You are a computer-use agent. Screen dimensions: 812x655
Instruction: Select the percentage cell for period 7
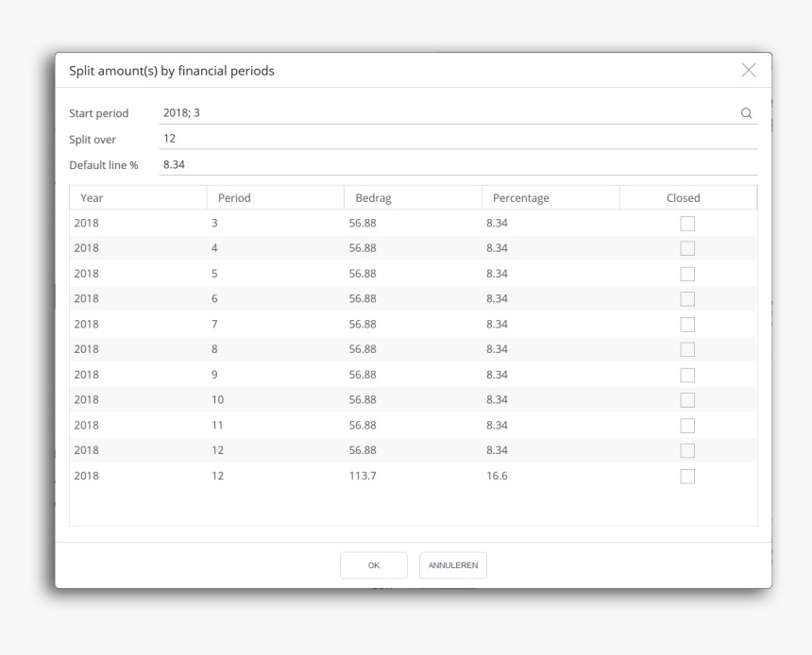pyautogui.click(x=550, y=324)
